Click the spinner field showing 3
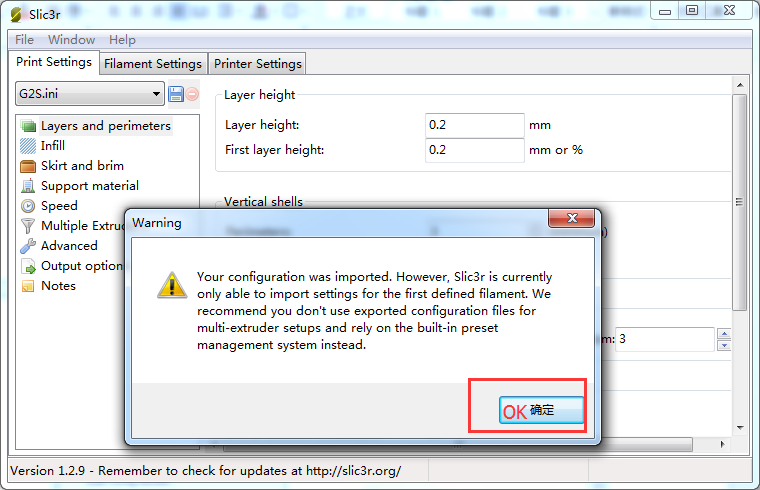Image resolution: width=760 pixels, height=490 pixels. tap(665, 339)
